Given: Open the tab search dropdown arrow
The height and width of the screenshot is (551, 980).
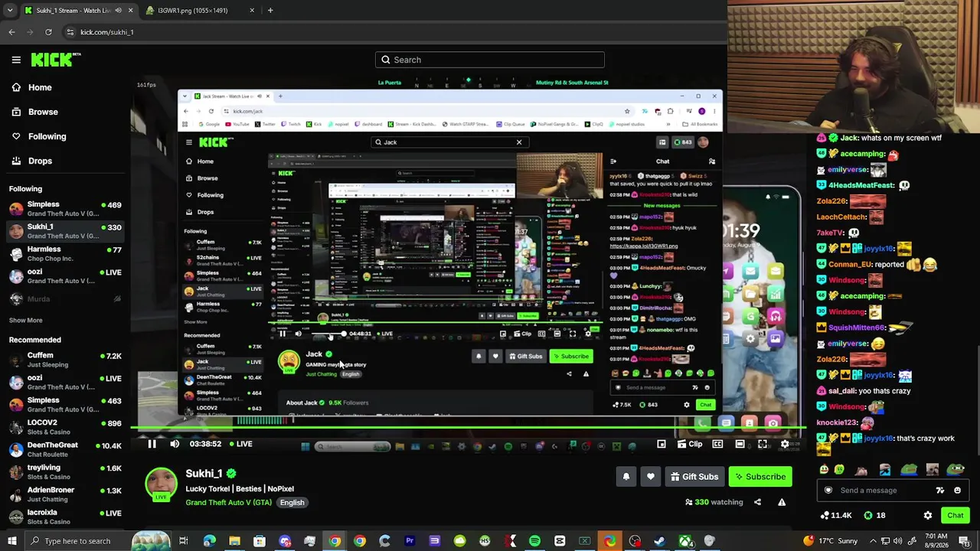Looking at the screenshot, I should (x=10, y=11).
